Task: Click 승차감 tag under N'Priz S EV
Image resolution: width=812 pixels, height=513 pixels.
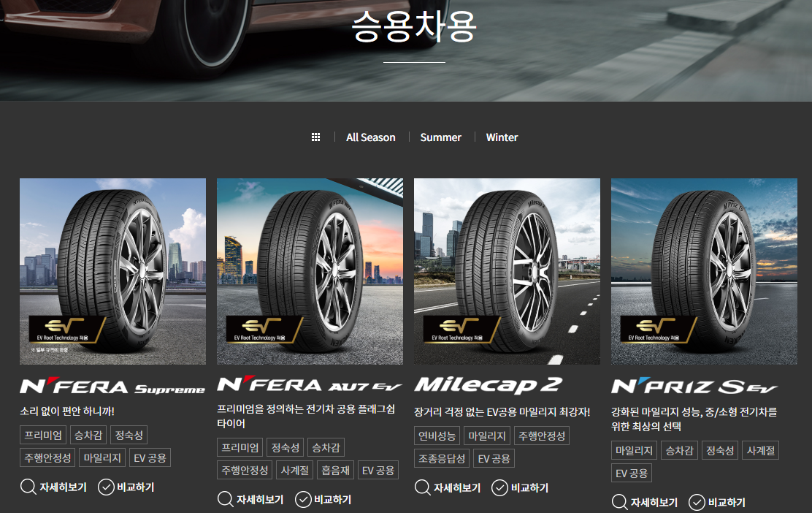Action: click(679, 450)
